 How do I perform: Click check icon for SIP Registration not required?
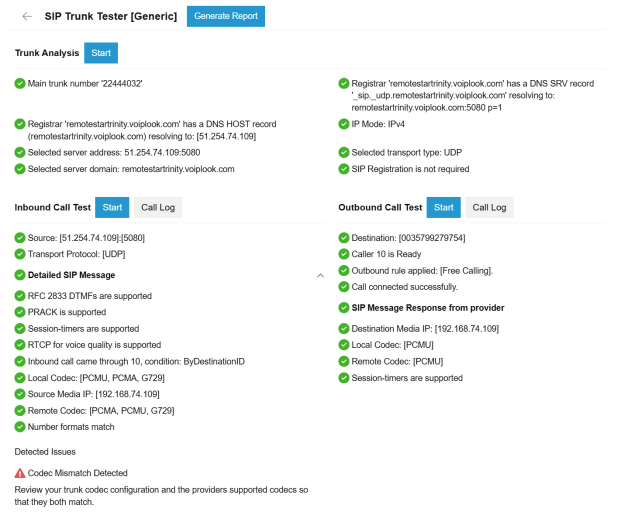pyautogui.click(x=344, y=169)
